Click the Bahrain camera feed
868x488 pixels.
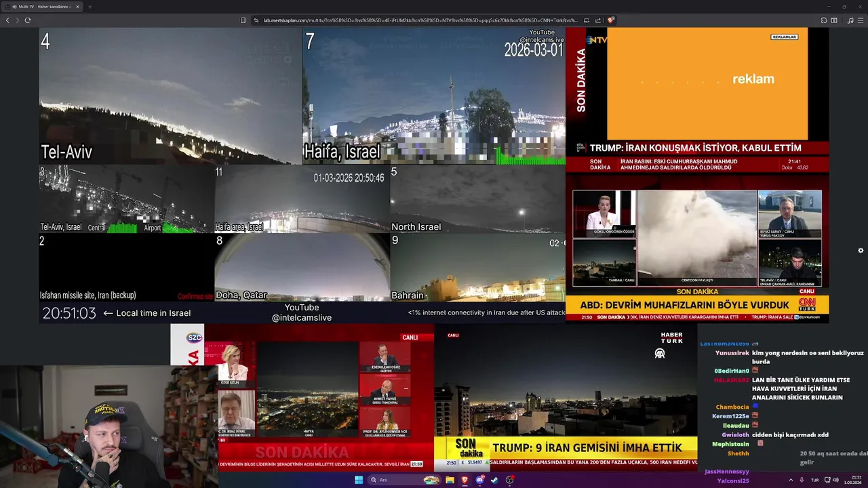coord(477,268)
